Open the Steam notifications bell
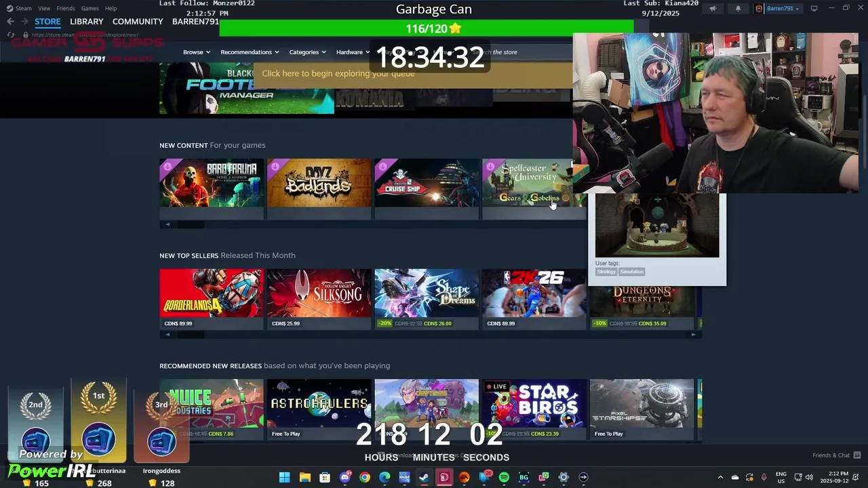Viewport: 868px width, 488px height. point(738,8)
